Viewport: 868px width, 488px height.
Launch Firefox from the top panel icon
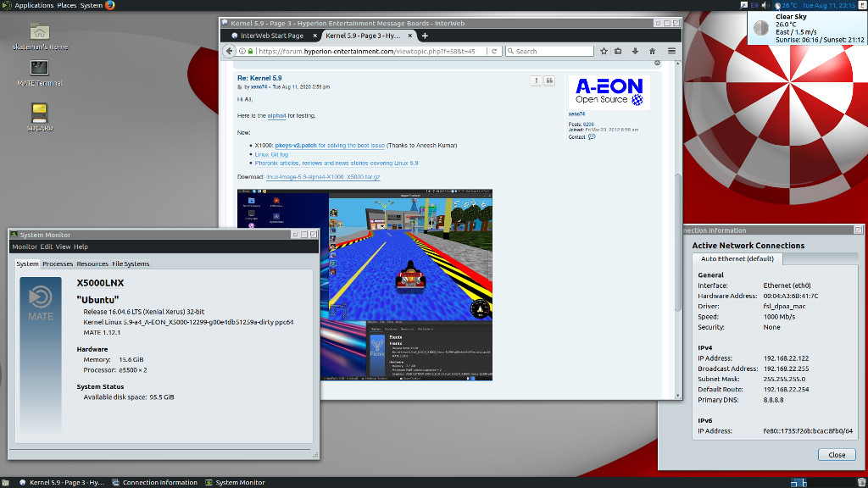(109, 5)
